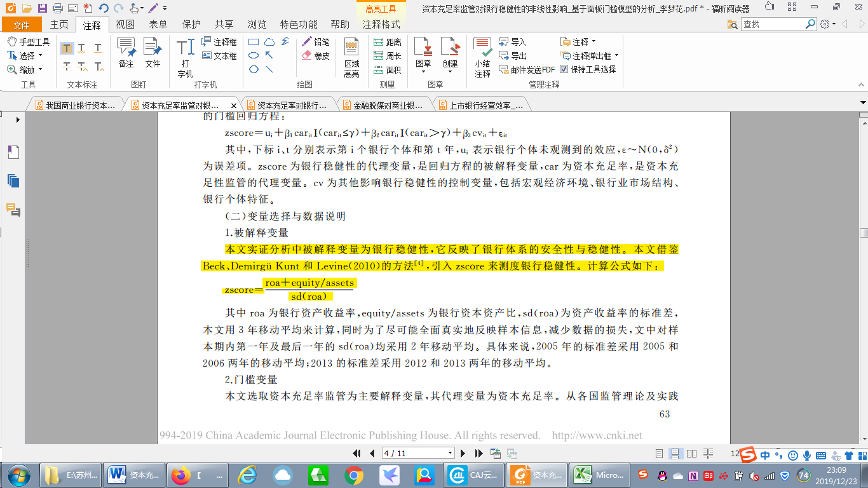Open the comments panel in left sidebar
Image resolution: width=868 pixels, height=488 pixels.
pos(13,210)
